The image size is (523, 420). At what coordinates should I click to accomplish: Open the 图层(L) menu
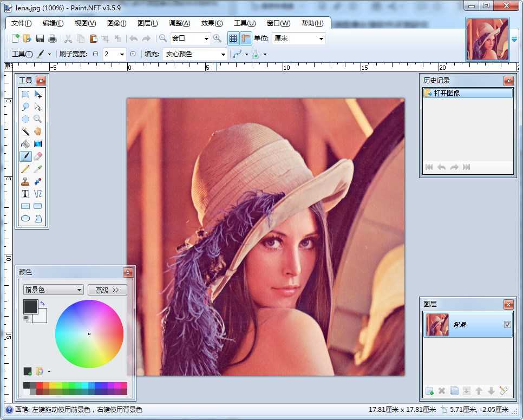[x=147, y=23]
